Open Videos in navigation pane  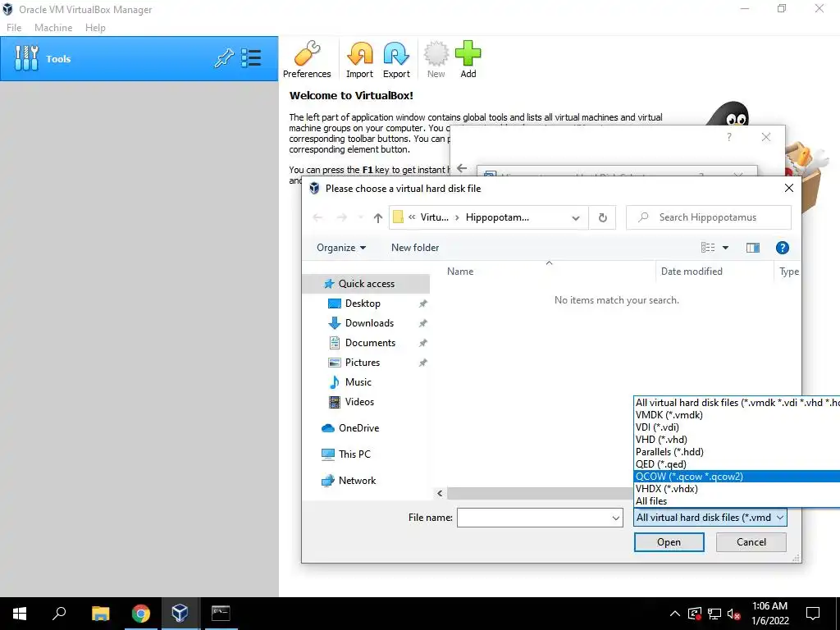359,402
